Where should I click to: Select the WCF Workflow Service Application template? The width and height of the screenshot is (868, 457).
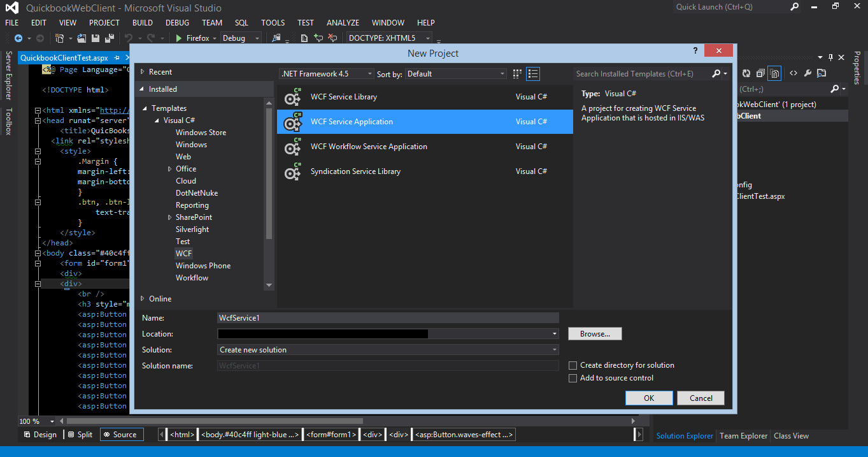[425, 147]
